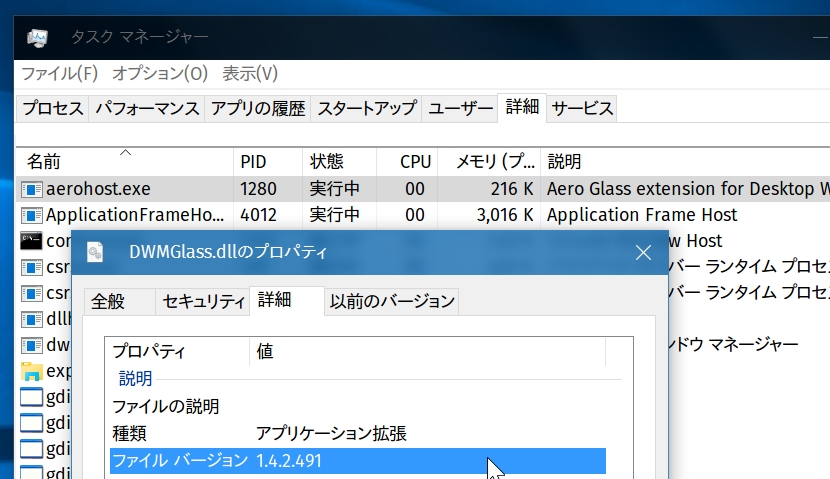Open the セキュリティ tab in properties dialog
This screenshot has width=830, height=479.
tap(203, 302)
